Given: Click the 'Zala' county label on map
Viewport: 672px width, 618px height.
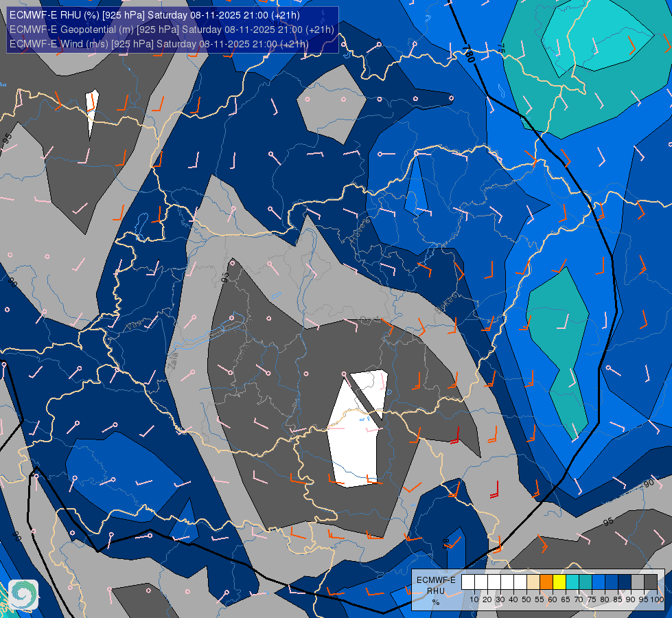Looking at the screenshot, I should coord(174,360).
